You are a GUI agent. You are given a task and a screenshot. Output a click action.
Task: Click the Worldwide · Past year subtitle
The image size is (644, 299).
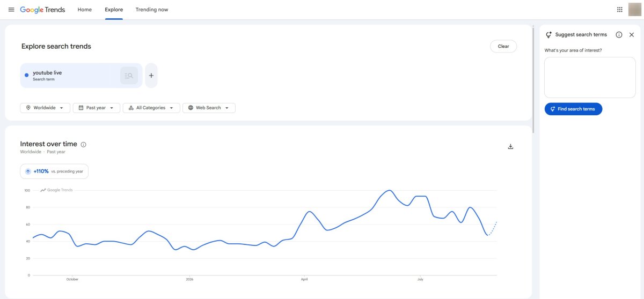click(x=43, y=152)
